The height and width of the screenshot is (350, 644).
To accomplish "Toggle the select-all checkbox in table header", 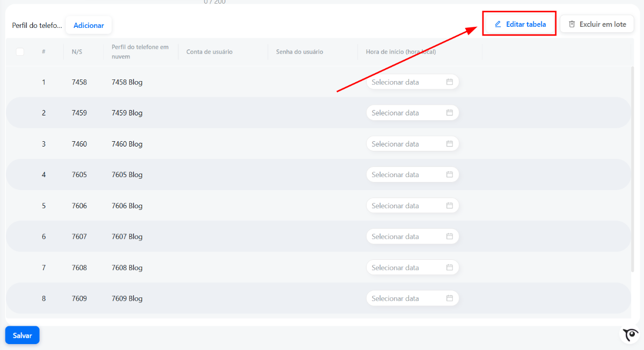I will tap(20, 52).
